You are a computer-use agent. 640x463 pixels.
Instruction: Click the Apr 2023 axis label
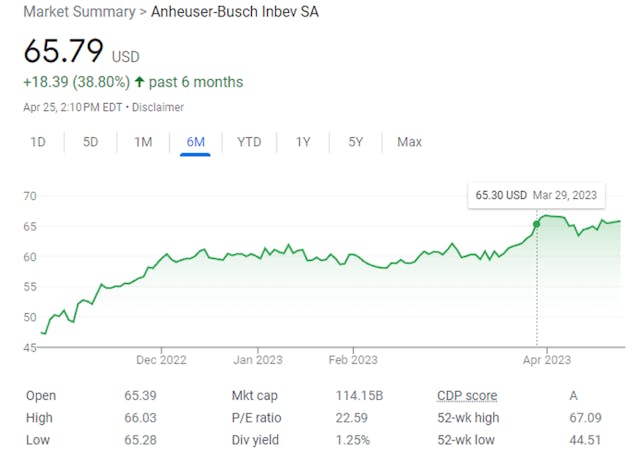pos(545,359)
